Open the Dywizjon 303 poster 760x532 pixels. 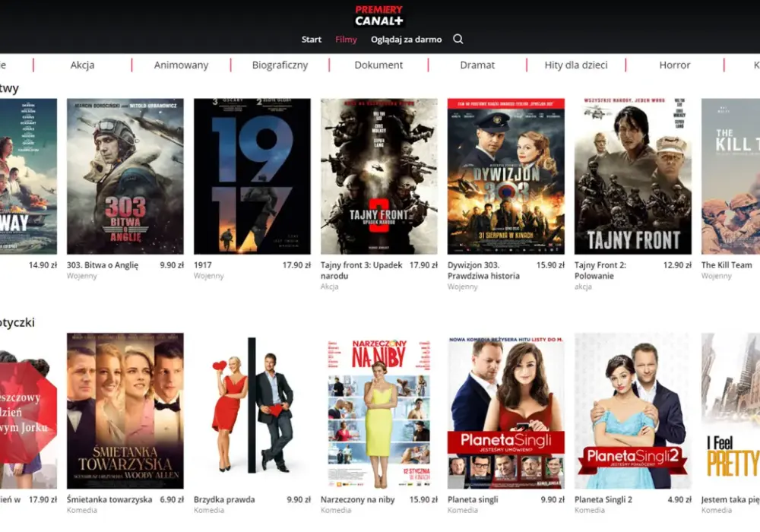pyautogui.click(x=506, y=176)
